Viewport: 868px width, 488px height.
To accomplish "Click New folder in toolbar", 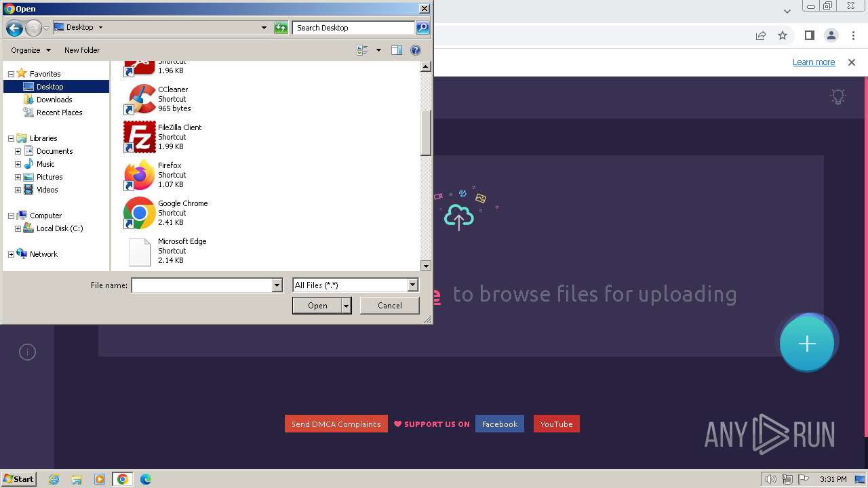I will coord(82,50).
